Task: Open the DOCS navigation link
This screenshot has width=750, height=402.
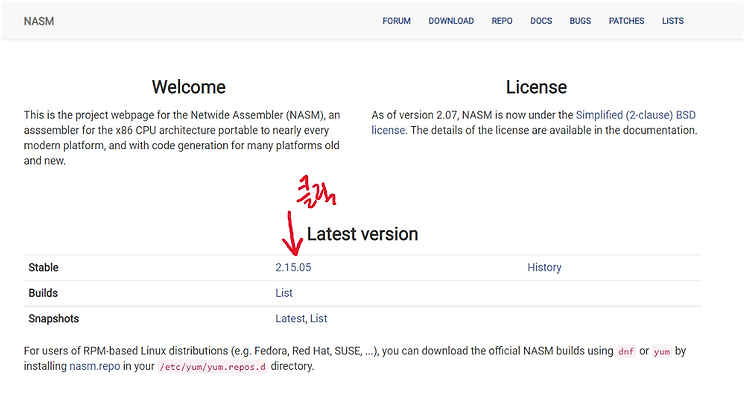Action: point(541,21)
